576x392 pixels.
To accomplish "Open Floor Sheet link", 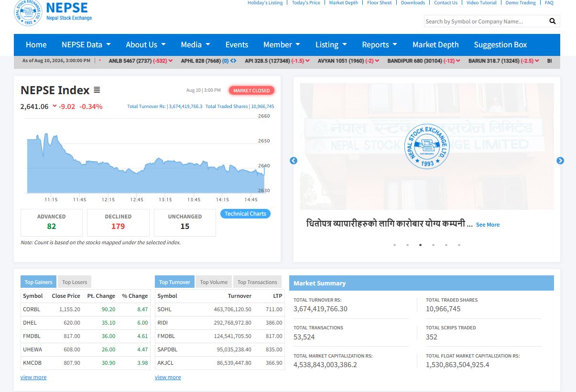I will (x=380, y=3).
